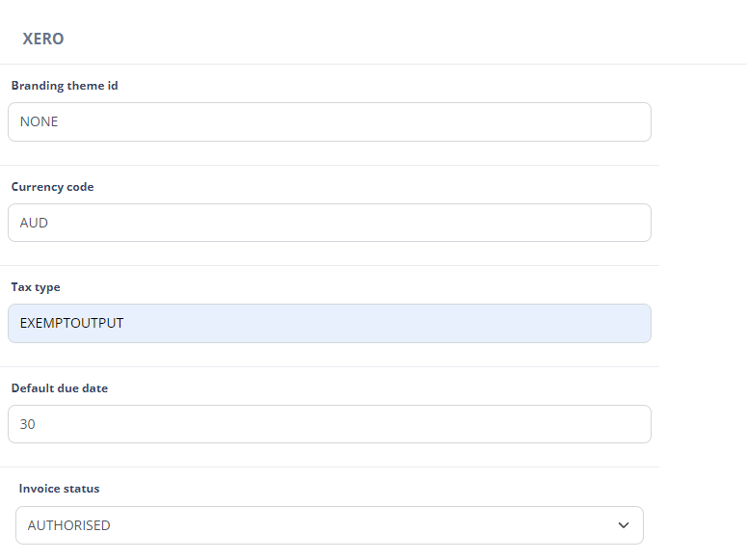Click into the Branding theme id field

pos(329,122)
